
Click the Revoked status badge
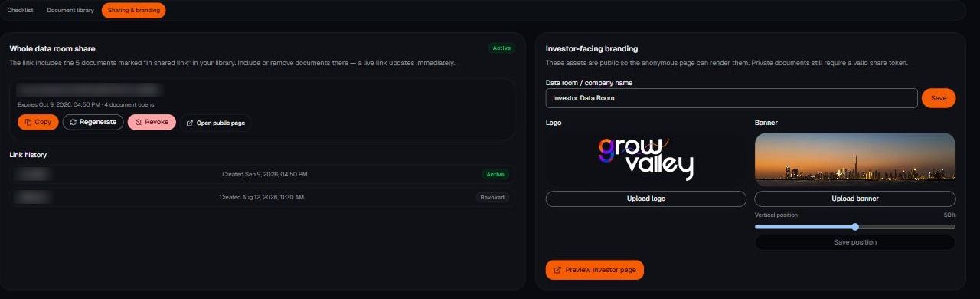(492, 197)
